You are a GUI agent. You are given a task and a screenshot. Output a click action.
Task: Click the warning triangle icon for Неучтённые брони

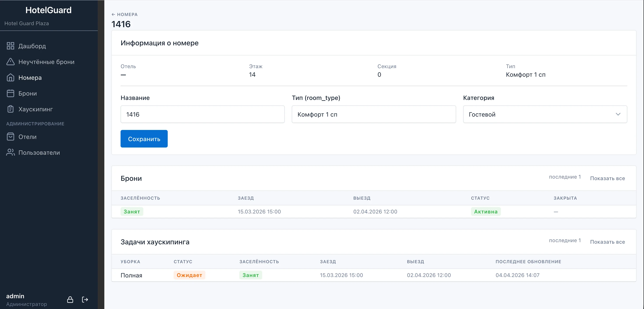10,62
